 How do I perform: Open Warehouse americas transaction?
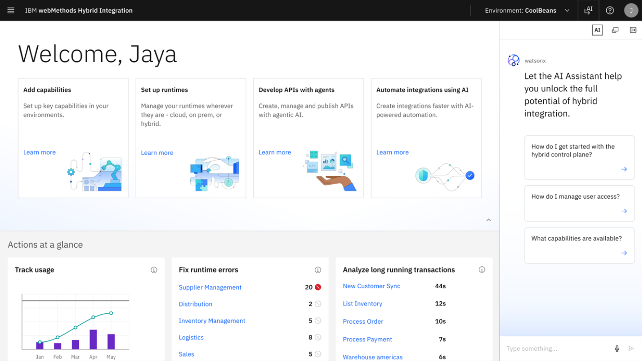pyautogui.click(x=373, y=358)
